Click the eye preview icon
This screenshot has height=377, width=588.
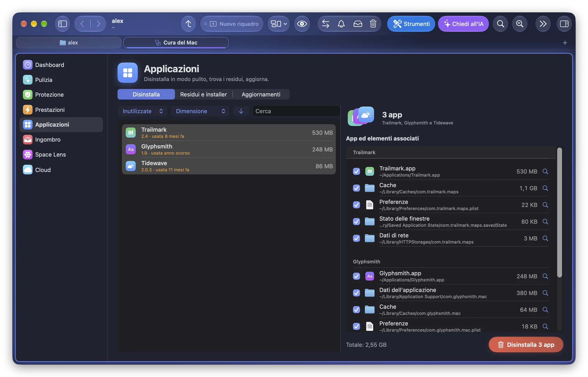(x=302, y=24)
